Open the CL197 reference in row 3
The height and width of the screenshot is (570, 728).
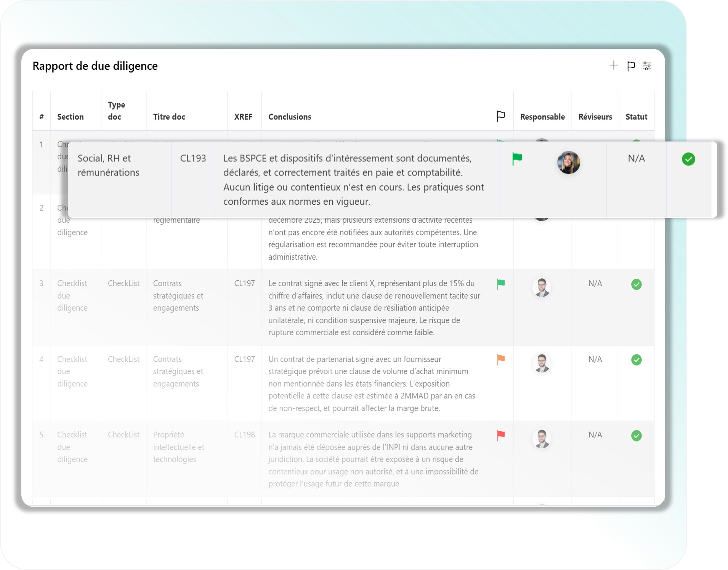244,283
